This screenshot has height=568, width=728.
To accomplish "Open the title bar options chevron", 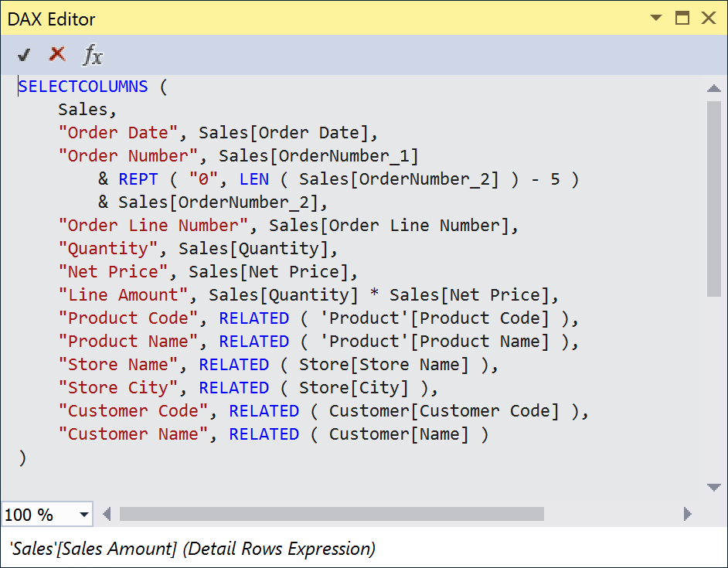I will click(x=655, y=17).
